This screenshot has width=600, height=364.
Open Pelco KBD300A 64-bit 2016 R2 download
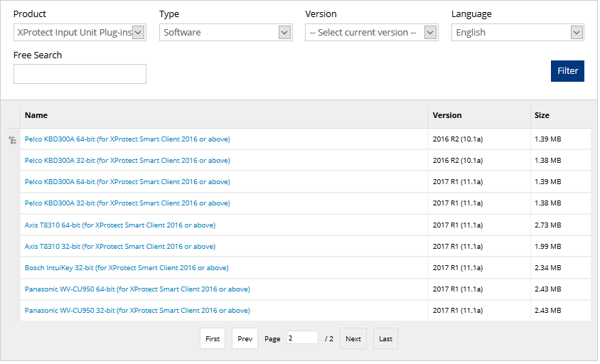click(127, 139)
